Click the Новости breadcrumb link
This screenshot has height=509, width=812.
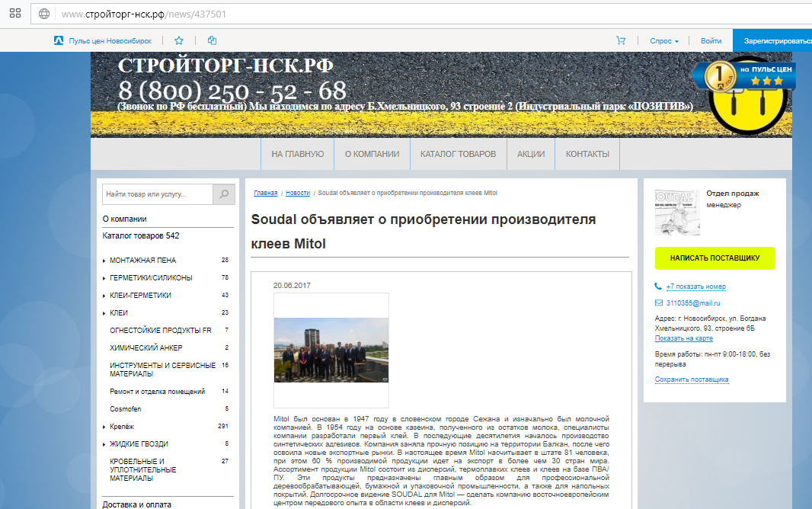(x=298, y=193)
